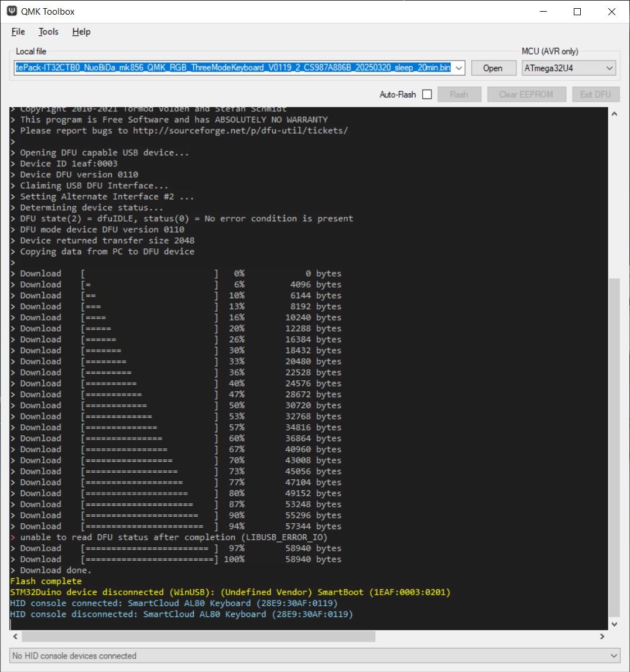630x672 pixels.
Task: Click the Clear EEPROM button
Action: click(526, 94)
